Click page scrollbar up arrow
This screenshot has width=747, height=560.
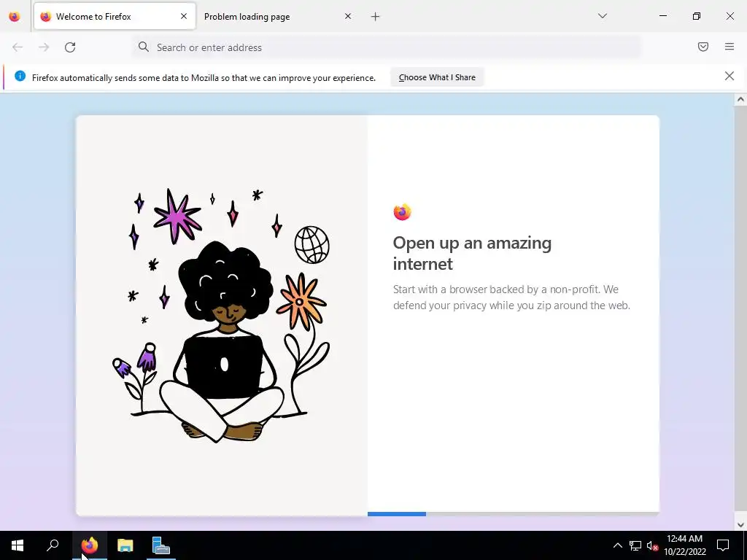tap(740, 99)
